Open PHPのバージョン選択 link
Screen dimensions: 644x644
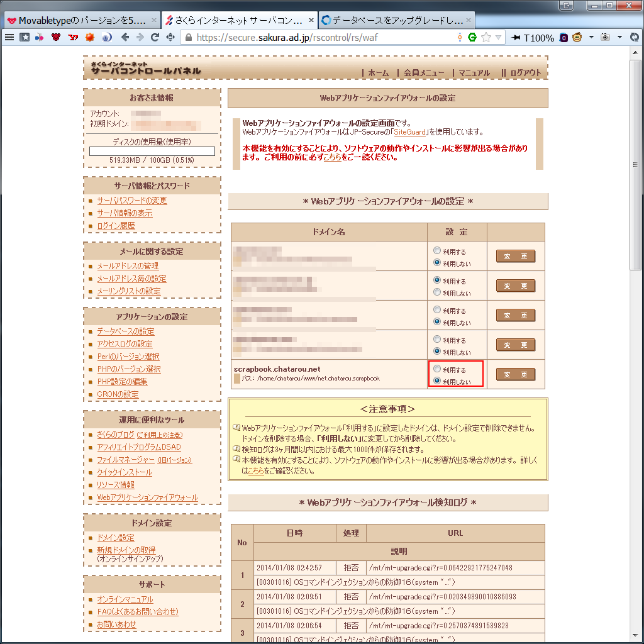point(128,369)
